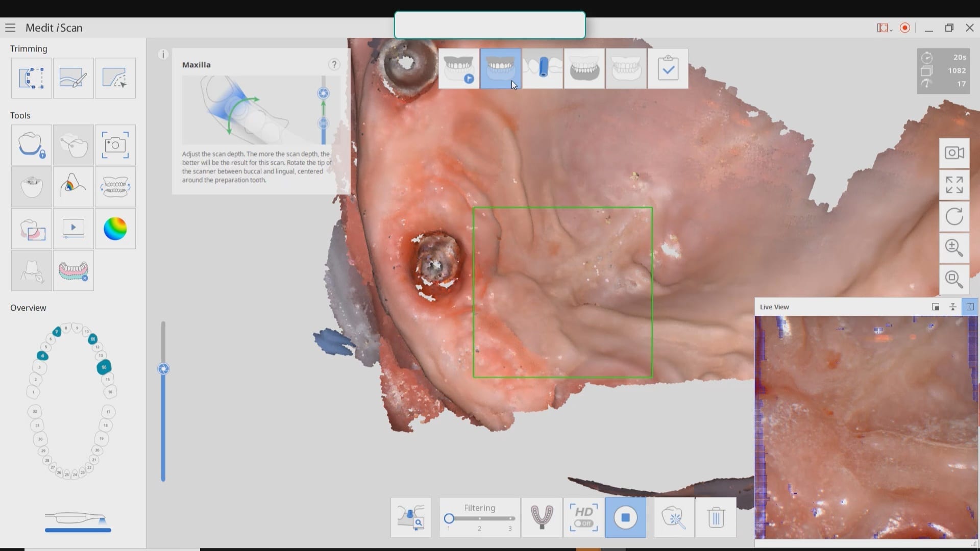Click the zoom fit magnifier icon

point(954,279)
